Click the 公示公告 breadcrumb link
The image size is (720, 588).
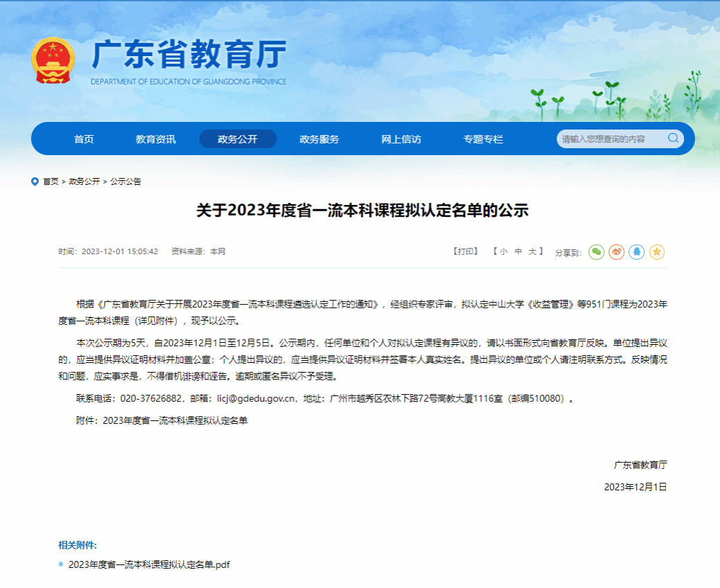(125, 181)
